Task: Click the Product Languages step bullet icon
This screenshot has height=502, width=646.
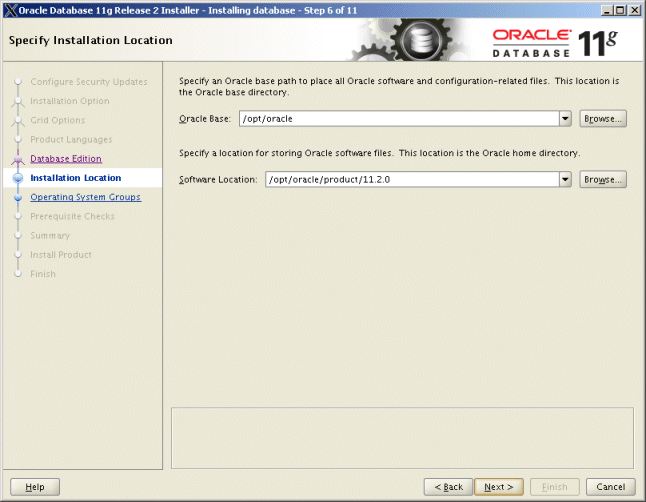Action: tap(18, 139)
